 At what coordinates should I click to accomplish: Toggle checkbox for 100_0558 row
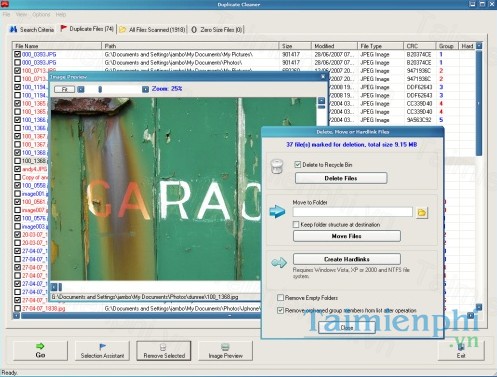pyautogui.click(x=17, y=185)
